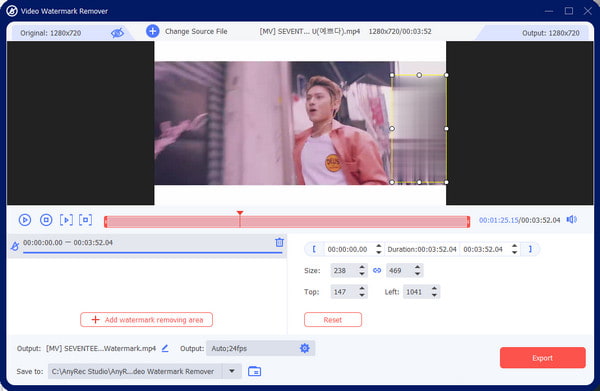The height and width of the screenshot is (391, 600).
Task: Increase the width value 238
Action: click(362, 267)
